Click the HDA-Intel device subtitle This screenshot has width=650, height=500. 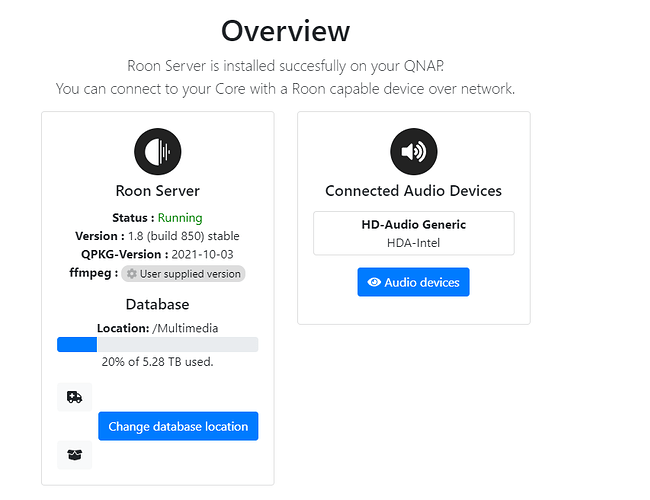coord(413,243)
